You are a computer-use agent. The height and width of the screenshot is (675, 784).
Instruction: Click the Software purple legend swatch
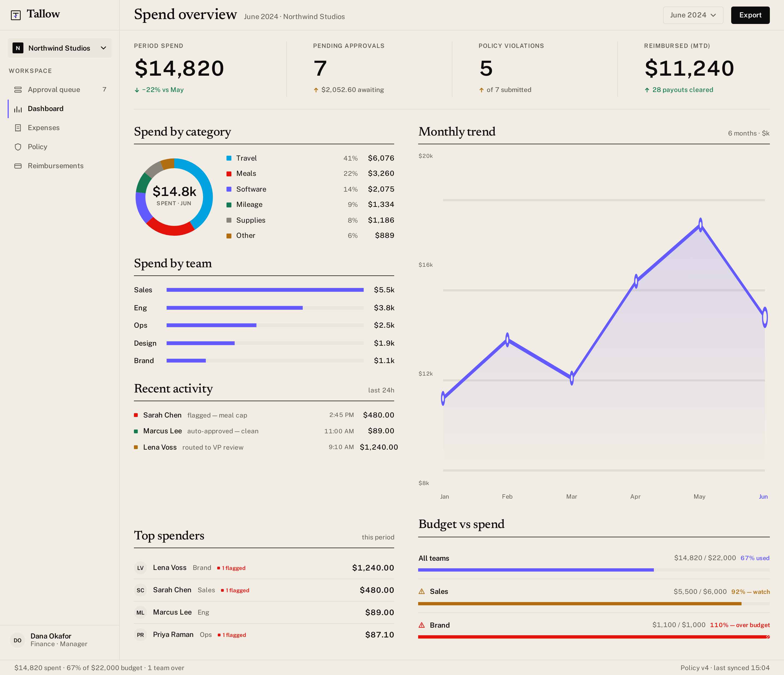pyautogui.click(x=229, y=189)
